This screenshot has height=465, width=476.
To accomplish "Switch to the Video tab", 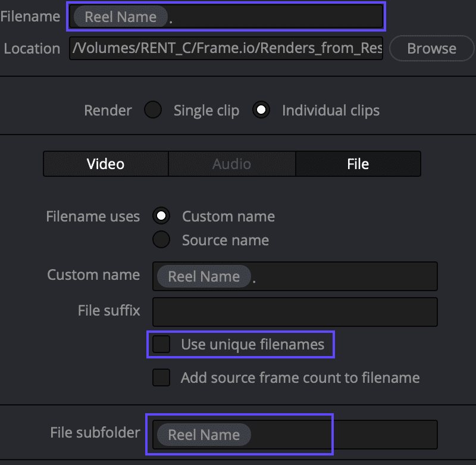I will [x=105, y=164].
